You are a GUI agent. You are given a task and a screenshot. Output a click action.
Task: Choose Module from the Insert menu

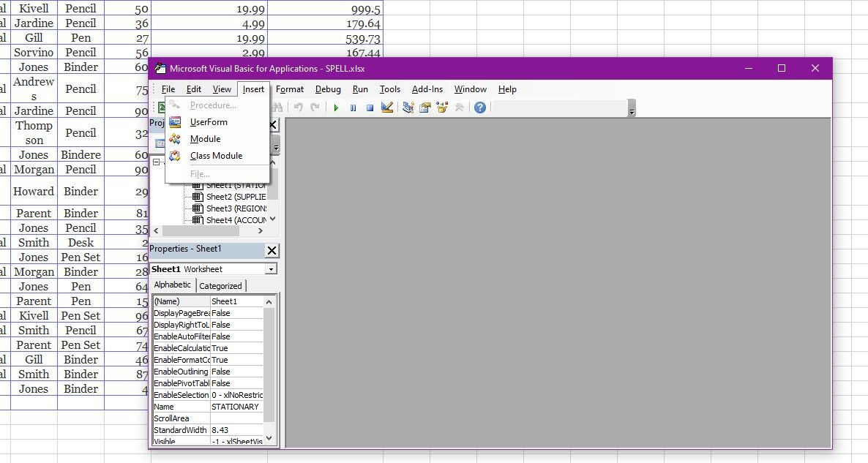pos(217,139)
